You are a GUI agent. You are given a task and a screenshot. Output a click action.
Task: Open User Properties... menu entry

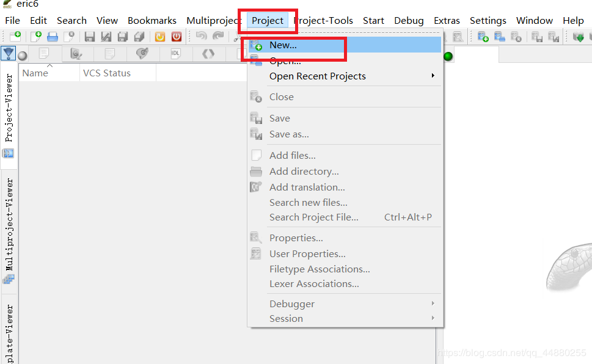(345, 254)
